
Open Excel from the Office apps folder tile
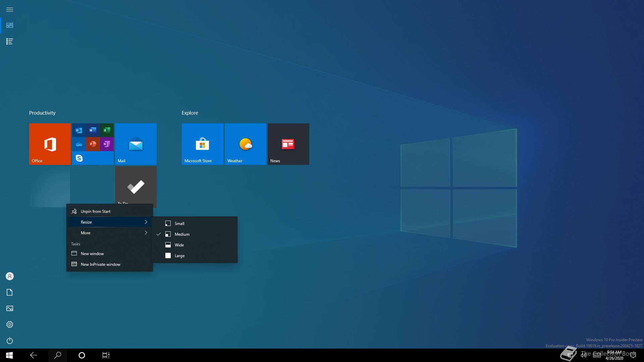click(x=107, y=130)
